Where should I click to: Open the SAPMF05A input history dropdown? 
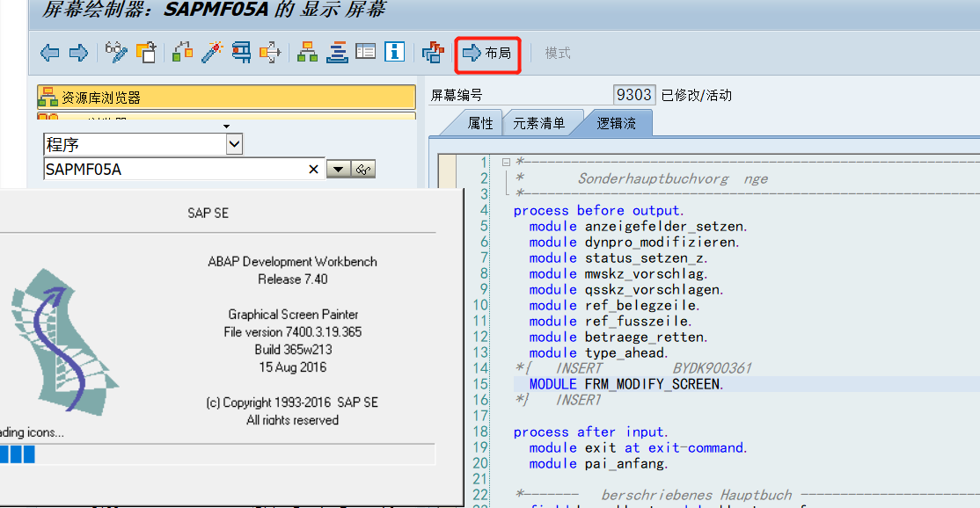coord(338,169)
